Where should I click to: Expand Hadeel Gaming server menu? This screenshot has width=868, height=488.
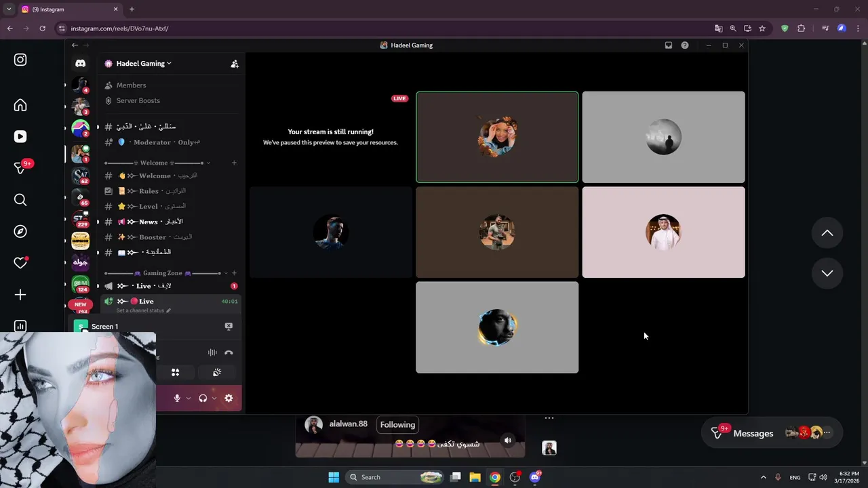(x=142, y=64)
